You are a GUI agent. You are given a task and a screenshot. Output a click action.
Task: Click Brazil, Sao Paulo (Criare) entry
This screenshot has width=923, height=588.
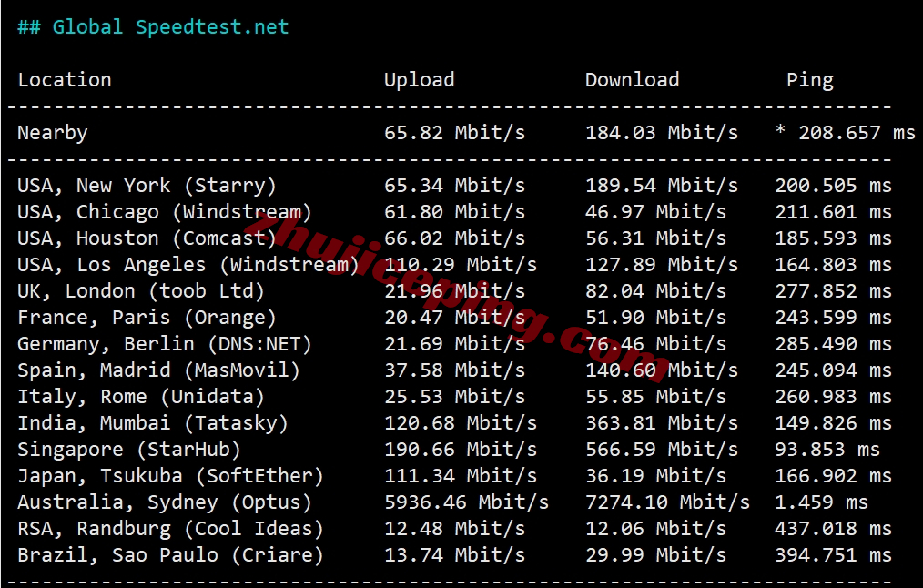pyautogui.click(x=171, y=555)
